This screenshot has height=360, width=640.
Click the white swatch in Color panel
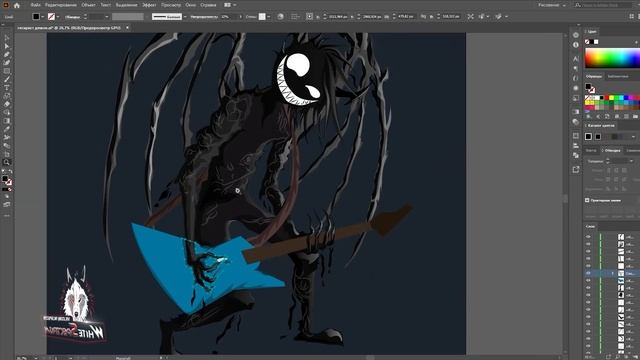pyautogui.click(x=596, y=42)
